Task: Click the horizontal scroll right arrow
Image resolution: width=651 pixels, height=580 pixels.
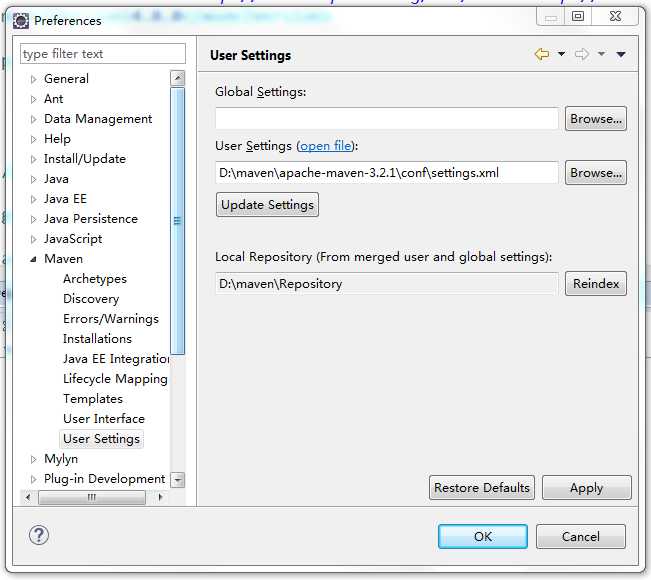Action: (160, 497)
